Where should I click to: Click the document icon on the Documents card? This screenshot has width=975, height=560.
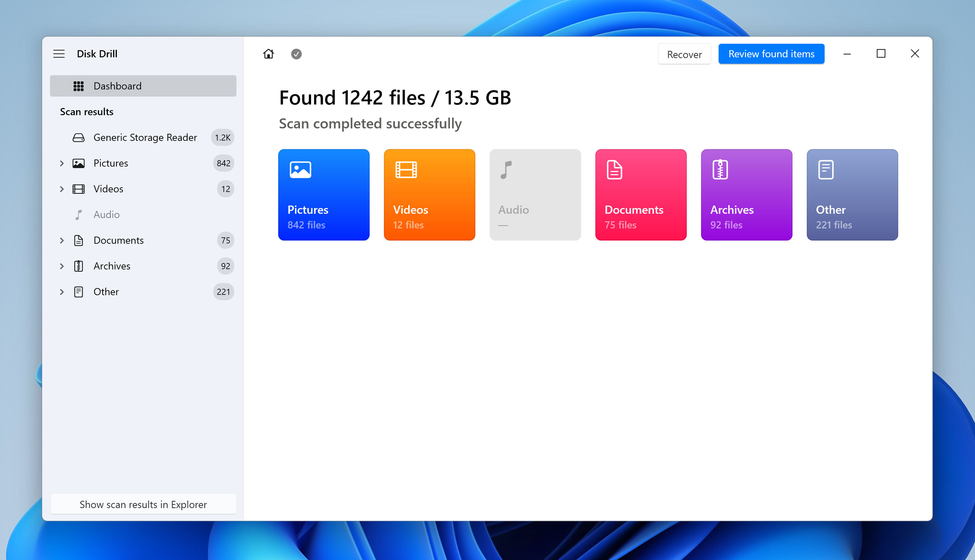pos(614,170)
